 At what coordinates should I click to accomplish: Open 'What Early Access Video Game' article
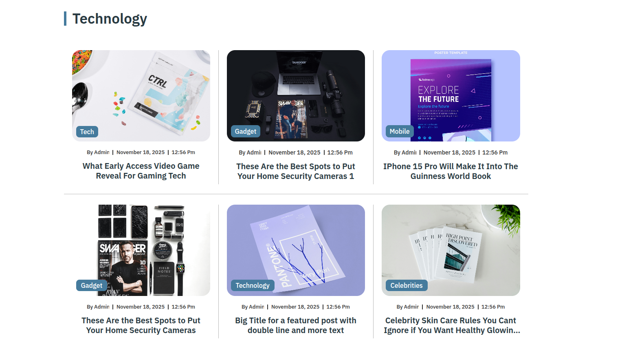(x=141, y=171)
